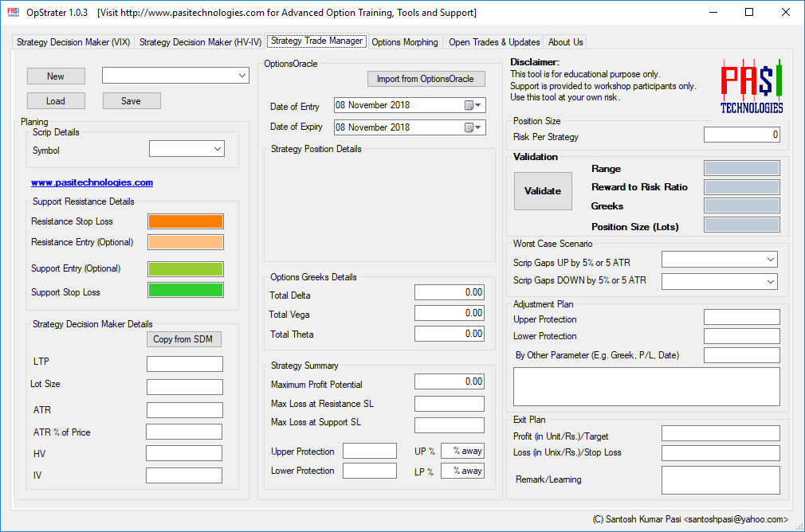805x532 pixels.
Task: Click the Strategy Summary Lower Protection field
Action: [370, 471]
